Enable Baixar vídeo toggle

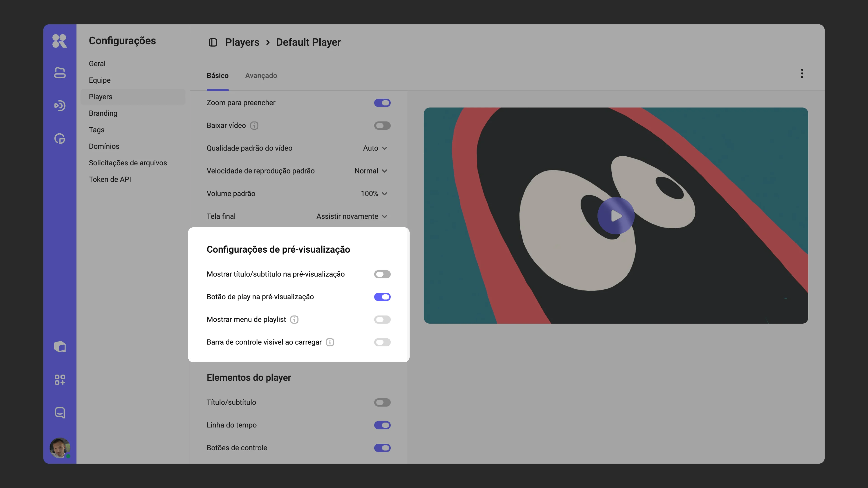(x=382, y=126)
